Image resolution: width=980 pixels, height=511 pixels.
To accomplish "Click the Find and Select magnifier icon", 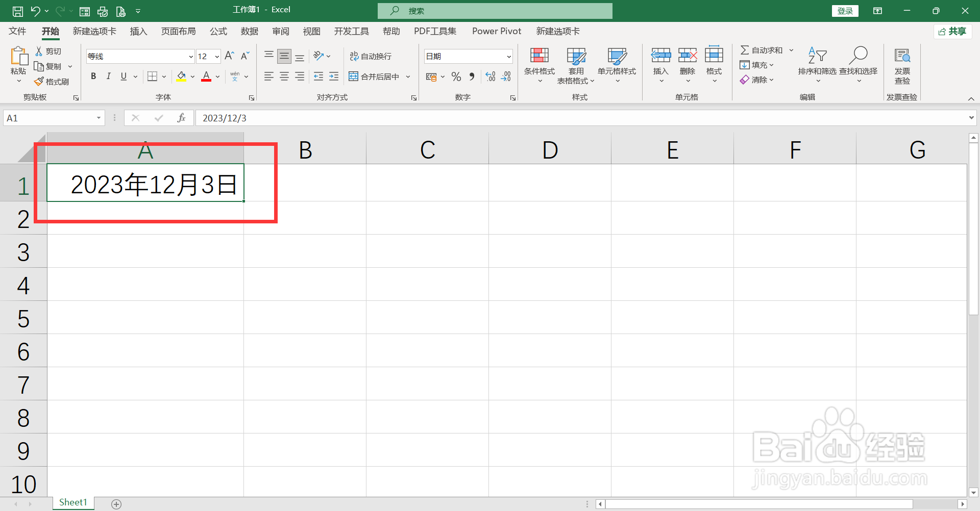I will click(858, 55).
